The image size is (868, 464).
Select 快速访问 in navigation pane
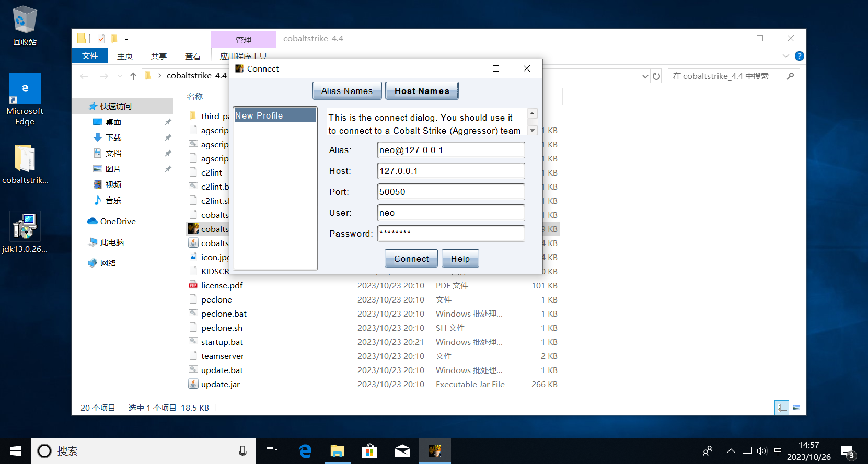coord(116,106)
